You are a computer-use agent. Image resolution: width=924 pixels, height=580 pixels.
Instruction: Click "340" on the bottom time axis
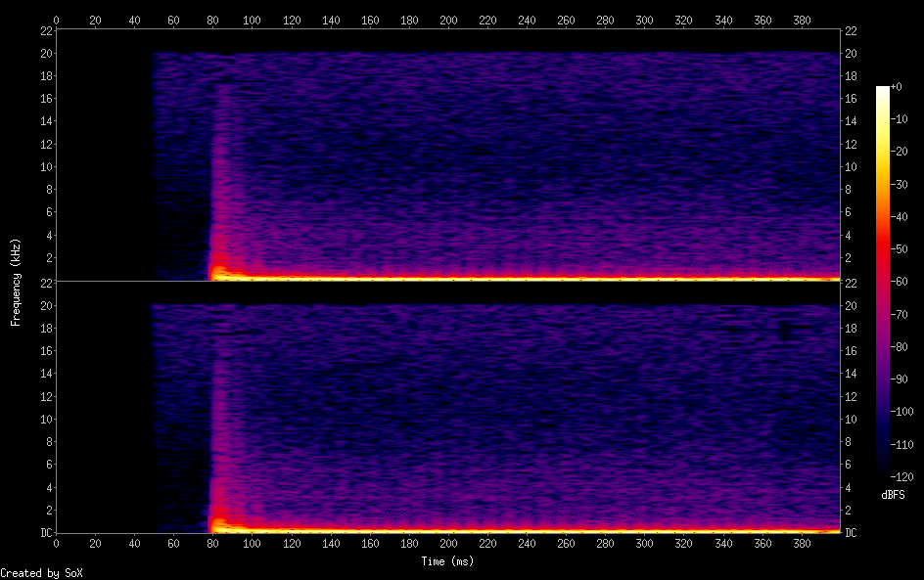tap(723, 544)
